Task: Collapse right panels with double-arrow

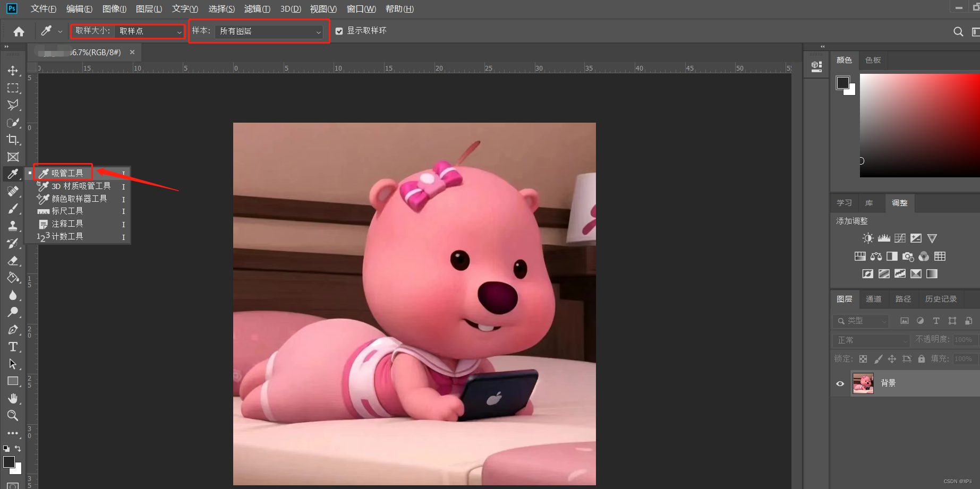Action: pyautogui.click(x=822, y=47)
